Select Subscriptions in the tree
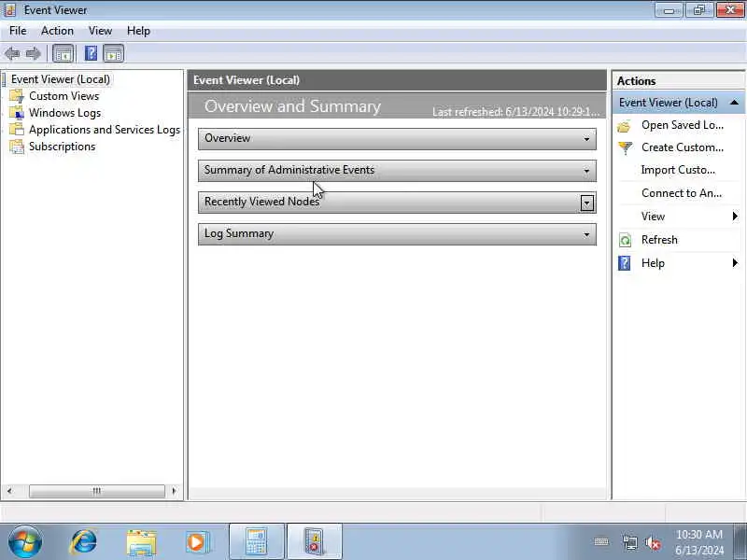 click(62, 147)
